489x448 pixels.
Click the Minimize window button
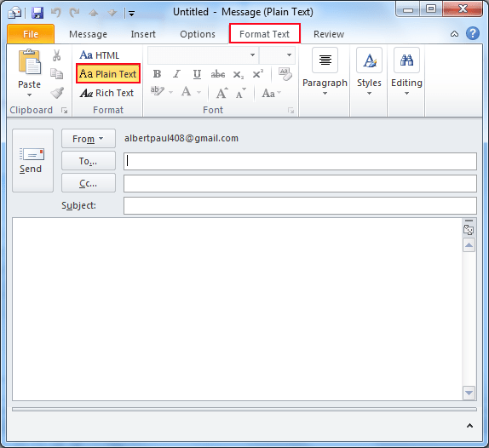(407, 9)
